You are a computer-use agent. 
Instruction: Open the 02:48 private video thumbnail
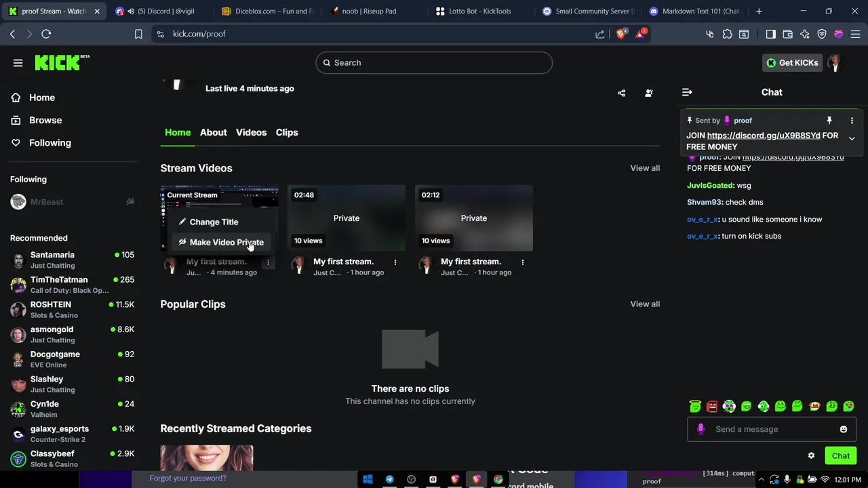tap(347, 218)
